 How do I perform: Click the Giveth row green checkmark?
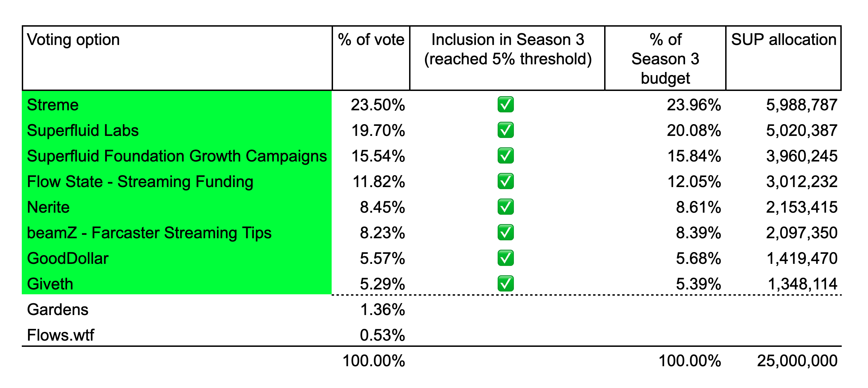coord(505,284)
